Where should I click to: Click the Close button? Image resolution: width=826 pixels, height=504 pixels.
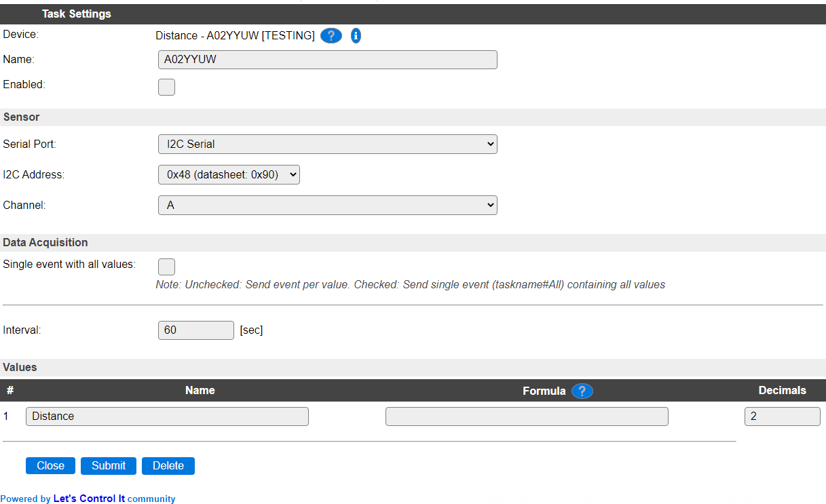pyautogui.click(x=51, y=466)
